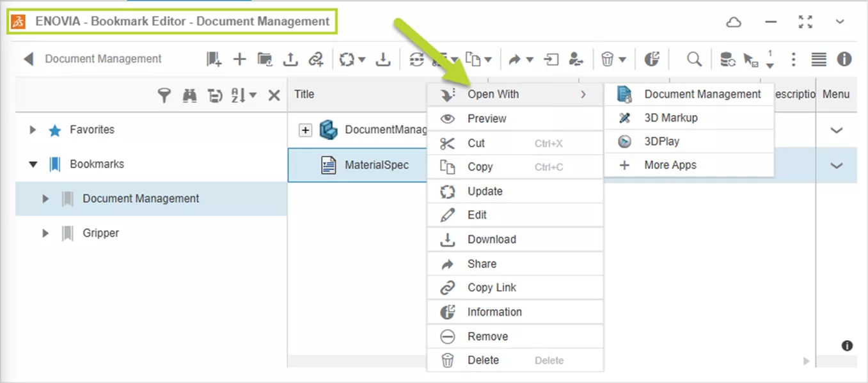The width and height of the screenshot is (868, 383).
Task: Click the A-Z sort icon
Action: point(240,95)
